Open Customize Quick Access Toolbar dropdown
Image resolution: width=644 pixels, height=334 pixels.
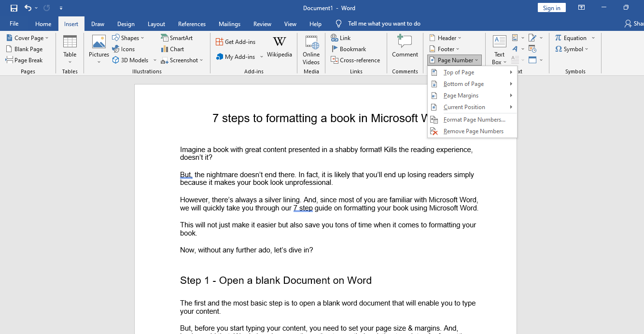coord(60,8)
